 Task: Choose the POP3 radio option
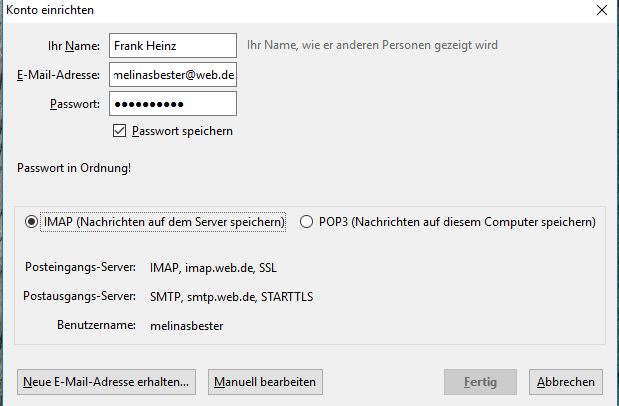click(306, 222)
